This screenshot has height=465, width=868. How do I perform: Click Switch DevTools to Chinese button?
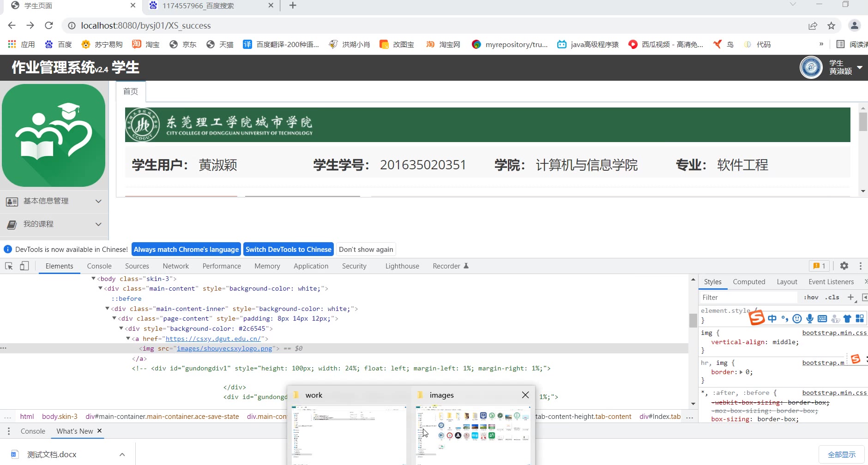pyautogui.click(x=288, y=250)
